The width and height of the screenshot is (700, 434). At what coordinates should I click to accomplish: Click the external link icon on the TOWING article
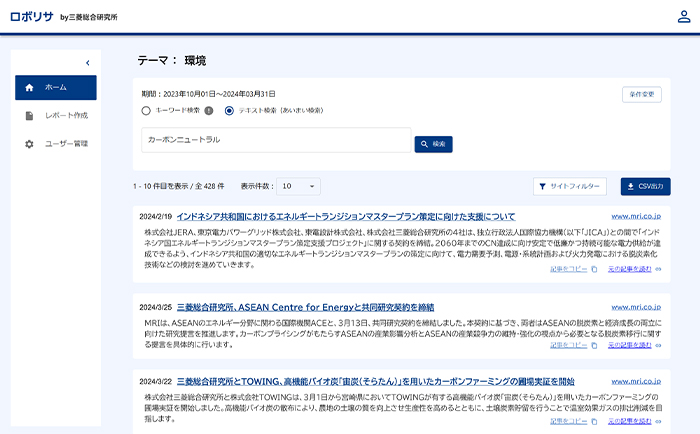point(658,421)
